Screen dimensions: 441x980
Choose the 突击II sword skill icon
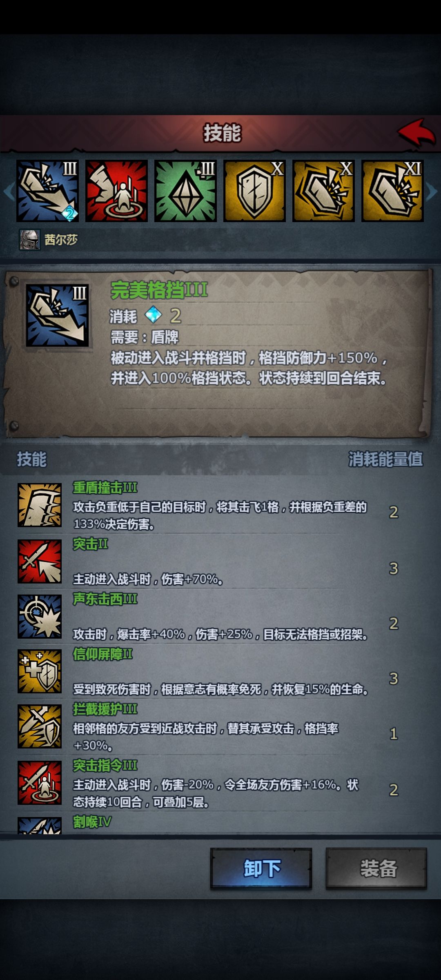click(40, 561)
